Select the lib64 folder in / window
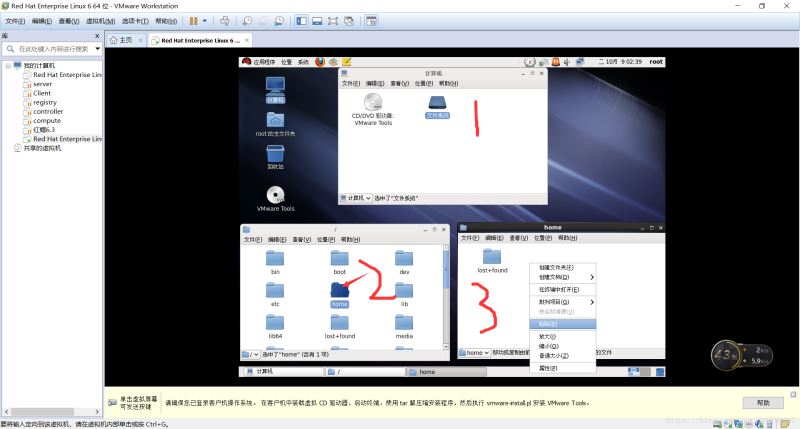 (275, 327)
